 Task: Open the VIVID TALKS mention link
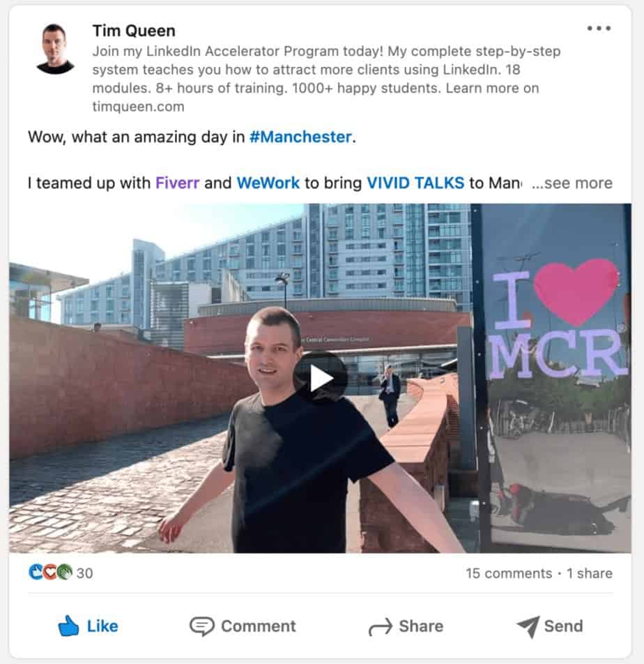[x=415, y=183]
